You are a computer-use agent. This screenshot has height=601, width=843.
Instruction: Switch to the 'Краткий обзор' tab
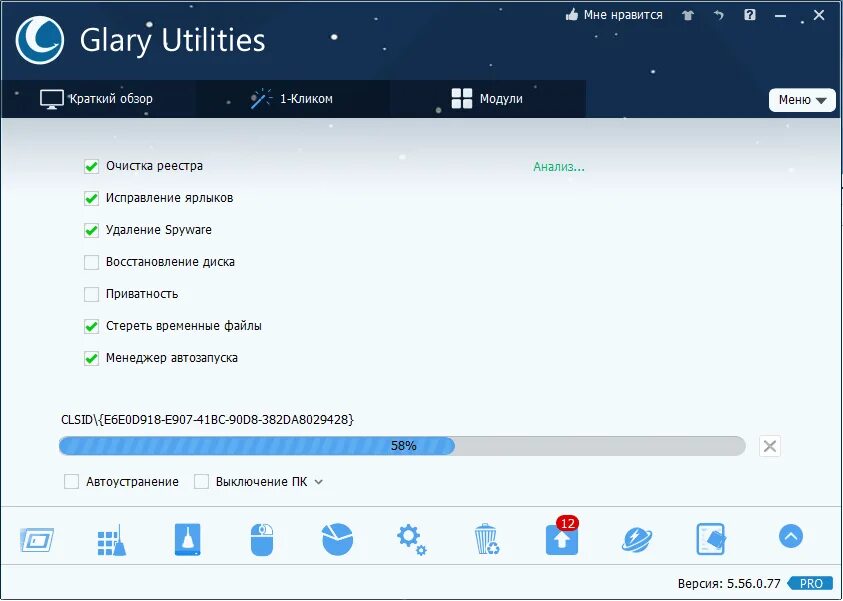[97, 99]
